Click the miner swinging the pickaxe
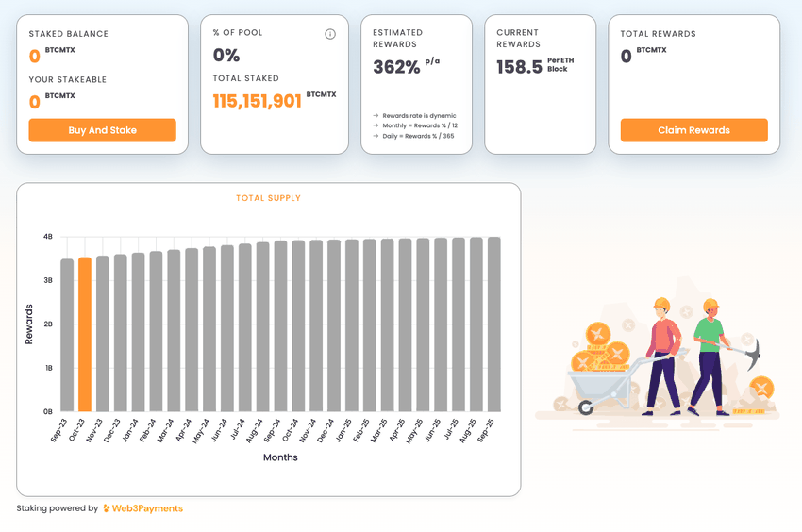The width and height of the screenshot is (802, 532). coord(710,357)
